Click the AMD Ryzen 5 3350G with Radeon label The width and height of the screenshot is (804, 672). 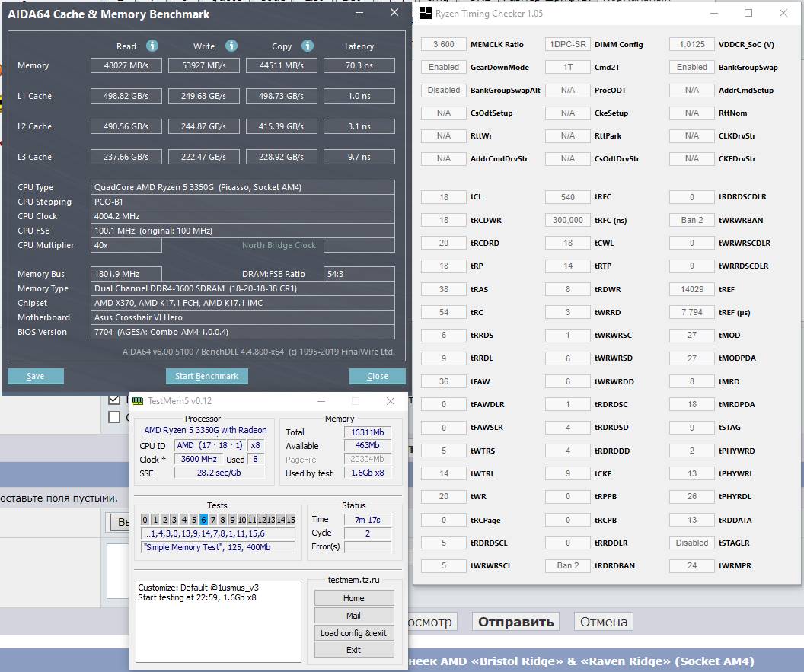point(205,430)
